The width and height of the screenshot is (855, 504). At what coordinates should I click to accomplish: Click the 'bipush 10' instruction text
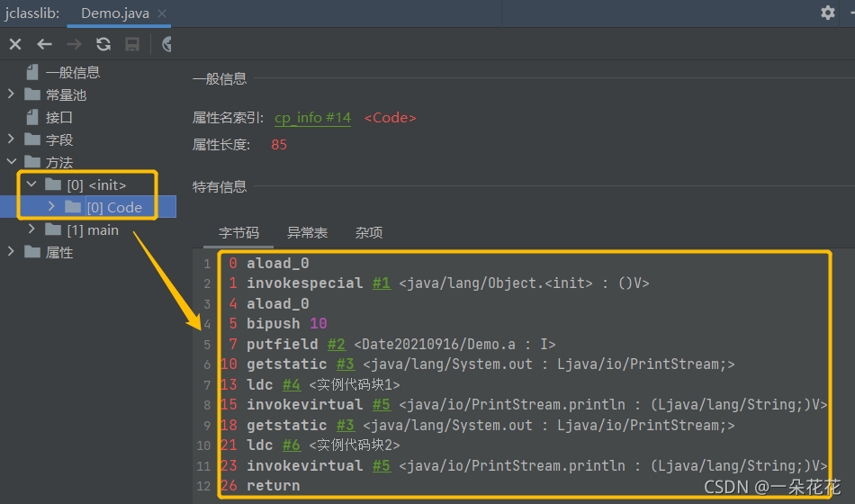[287, 324]
